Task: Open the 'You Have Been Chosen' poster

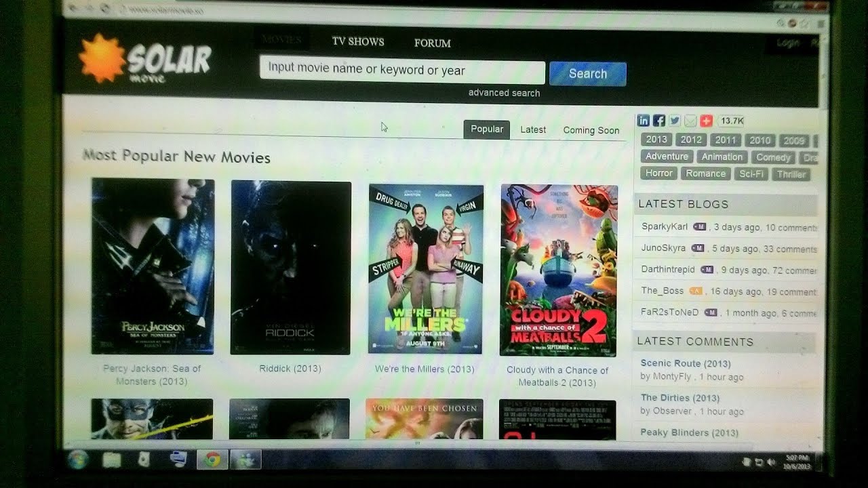Action: (x=425, y=418)
